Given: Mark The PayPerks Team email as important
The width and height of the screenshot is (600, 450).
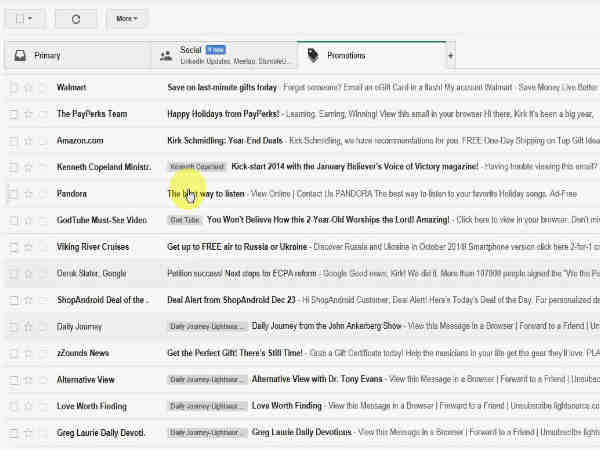Looking at the screenshot, I should (42, 114).
